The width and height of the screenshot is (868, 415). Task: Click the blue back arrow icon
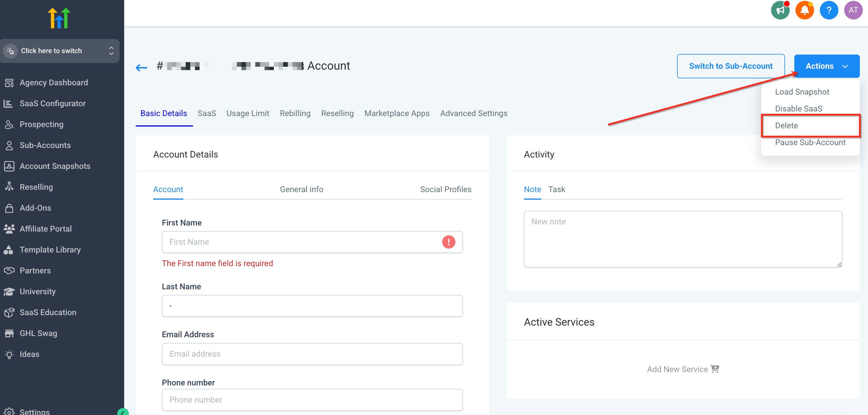coord(142,67)
